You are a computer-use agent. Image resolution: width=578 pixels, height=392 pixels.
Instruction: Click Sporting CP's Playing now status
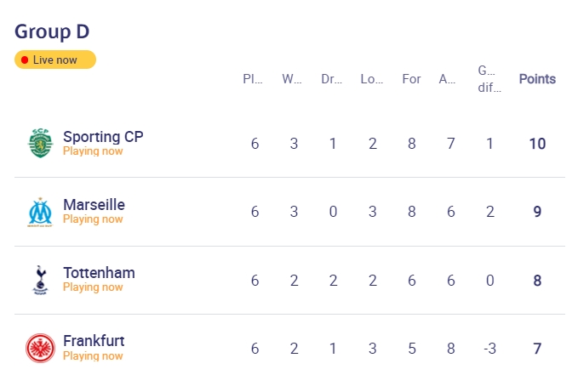coord(93,151)
